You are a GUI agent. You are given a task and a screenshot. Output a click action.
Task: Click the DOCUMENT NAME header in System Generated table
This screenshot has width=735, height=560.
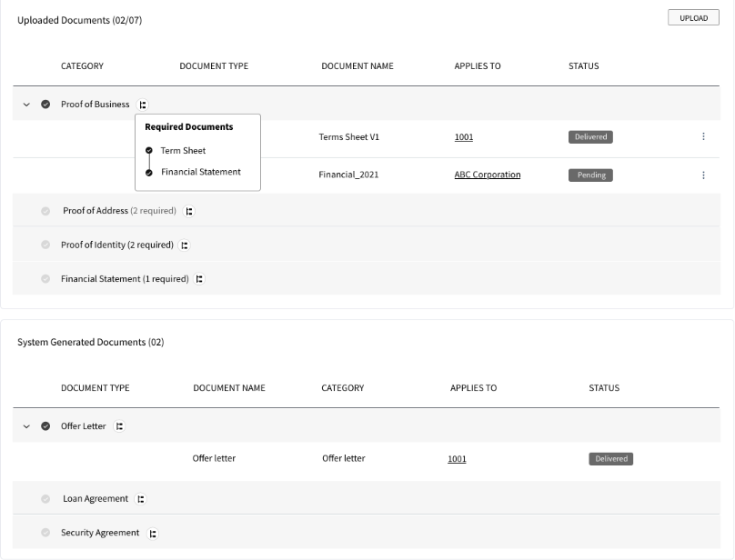pos(229,388)
